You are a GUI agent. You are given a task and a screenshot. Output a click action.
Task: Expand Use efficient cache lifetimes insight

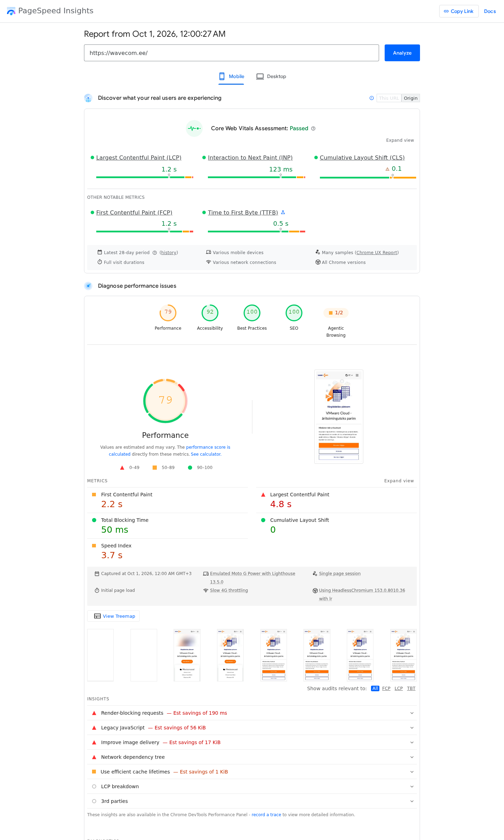pyautogui.click(x=252, y=772)
